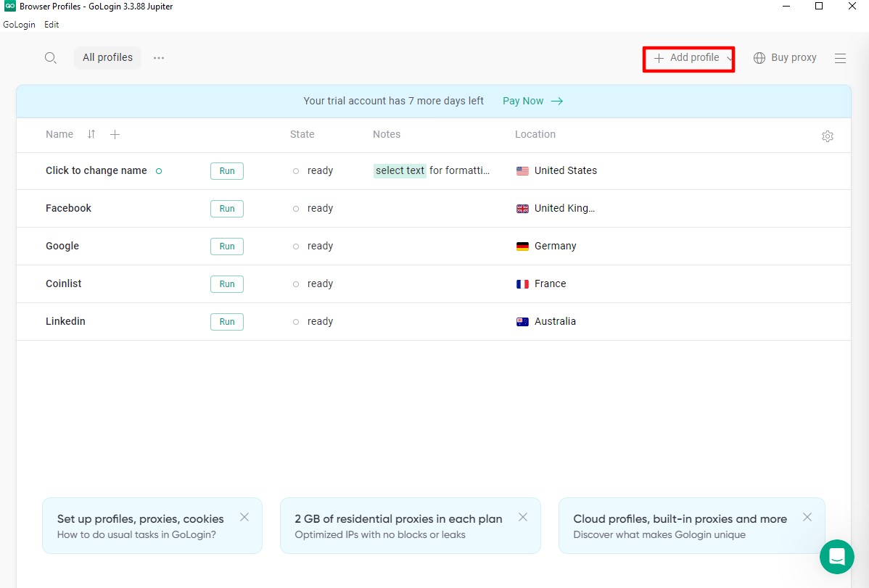The width and height of the screenshot is (869, 588).
Task: Run the Linkedin profile
Action: coord(227,322)
